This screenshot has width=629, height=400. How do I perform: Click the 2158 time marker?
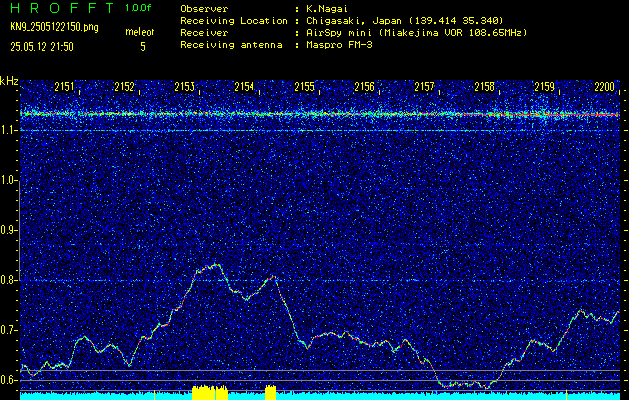[x=484, y=87]
